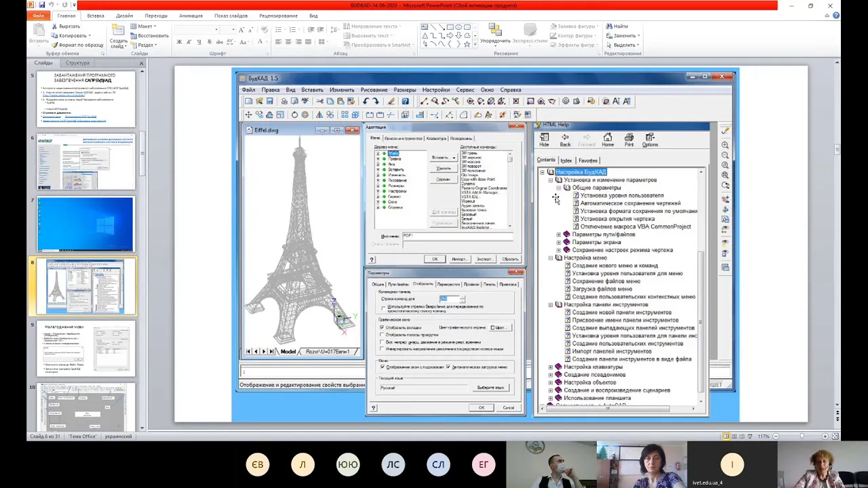Click Импорт button in Адаптация dialog
This screenshot has height=488, width=868.
(x=459, y=259)
